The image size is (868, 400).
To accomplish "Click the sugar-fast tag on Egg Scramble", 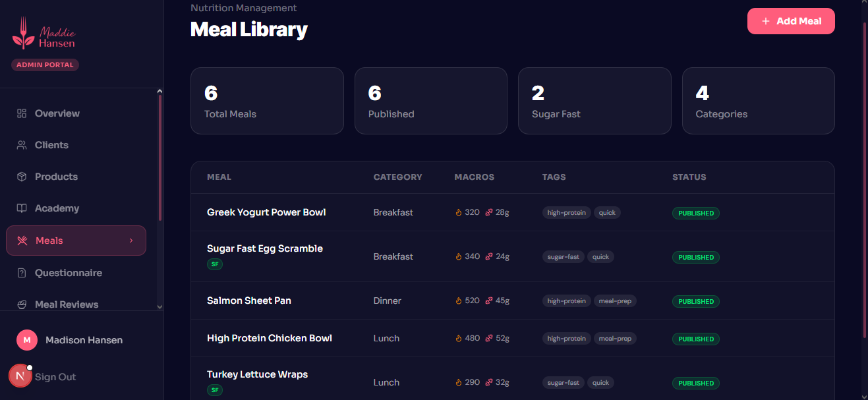I will [564, 257].
